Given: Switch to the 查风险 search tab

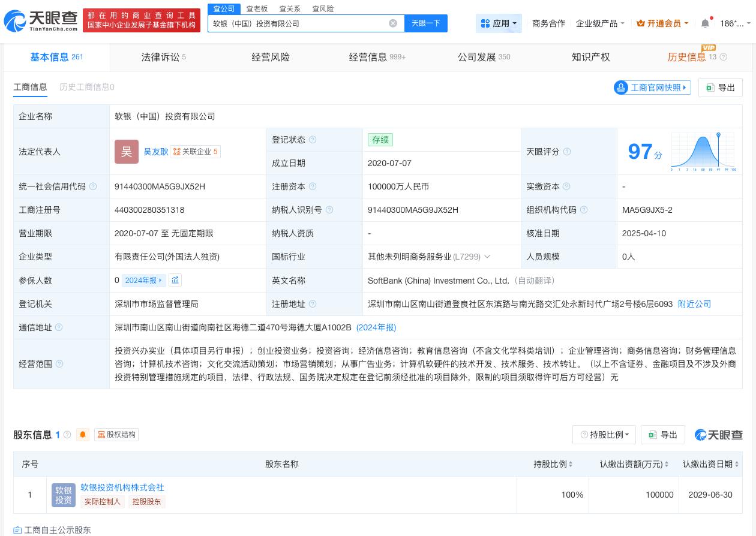Looking at the screenshot, I should click(x=323, y=9).
